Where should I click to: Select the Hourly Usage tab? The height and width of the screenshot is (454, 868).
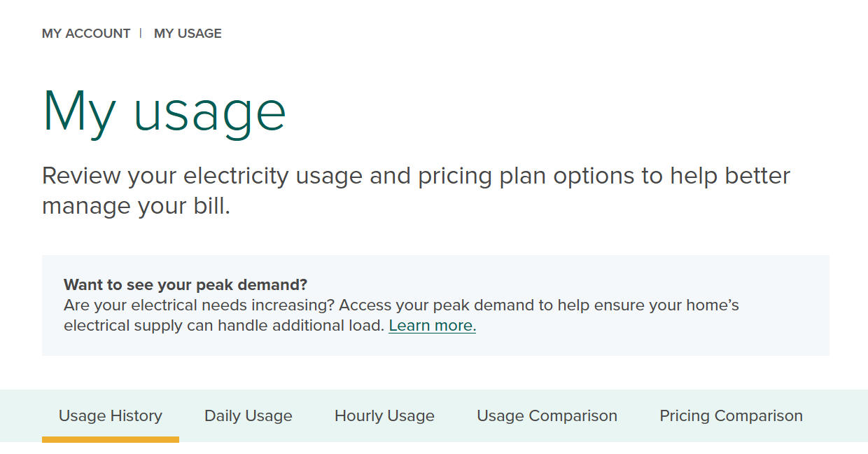coord(384,415)
